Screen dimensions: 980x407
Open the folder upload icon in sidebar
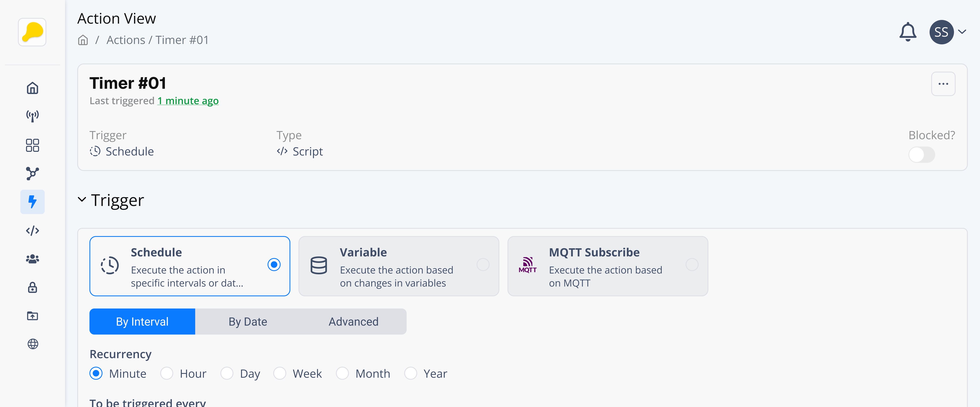[32, 316]
